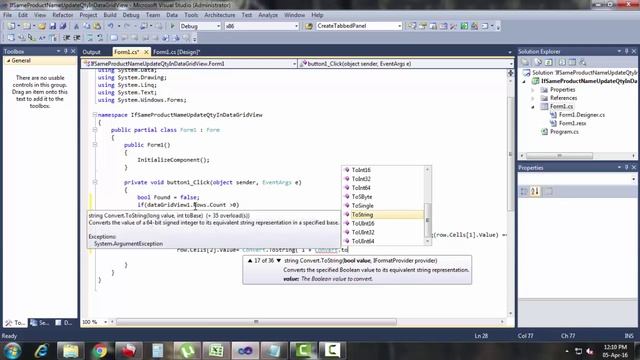Open the Debug menu
The height and width of the screenshot is (360, 640).
[x=131, y=15]
